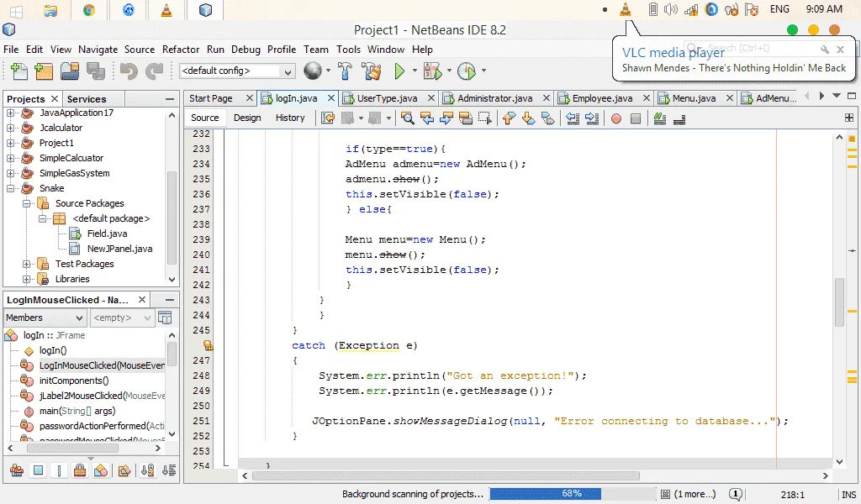Switch to the Employee.java tab

tap(602, 98)
